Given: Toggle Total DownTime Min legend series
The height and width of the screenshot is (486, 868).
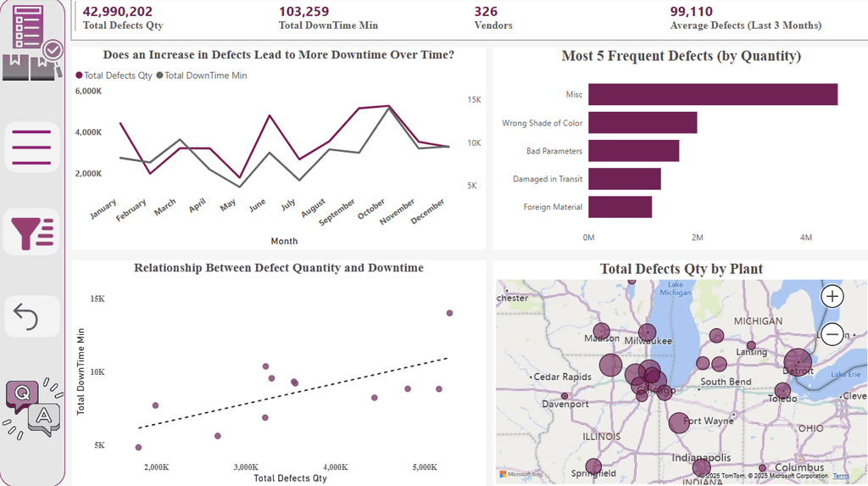Looking at the screenshot, I should 202,75.
